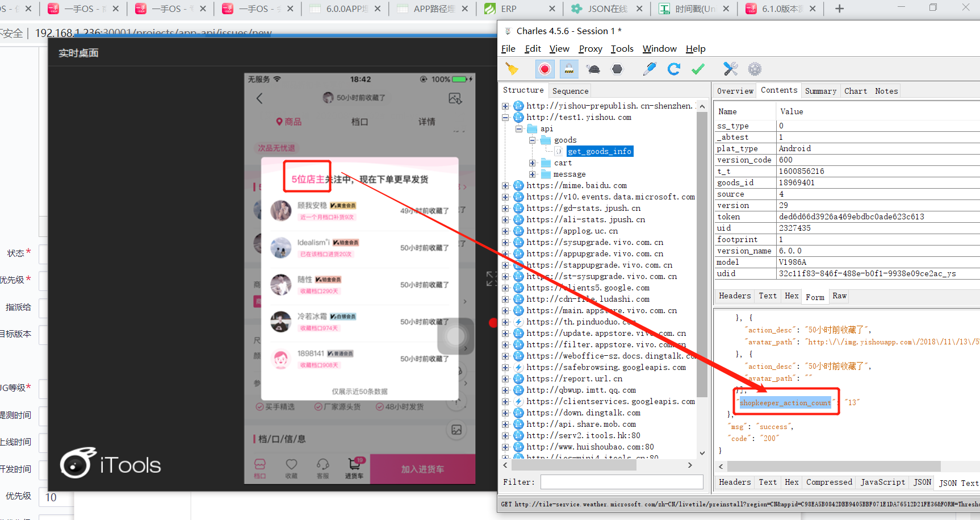Tap the 收藏 heart icon in phone bar
Image resolution: width=980 pixels, height=520 pixels.
pyautogui.click(x=291, y=468)
